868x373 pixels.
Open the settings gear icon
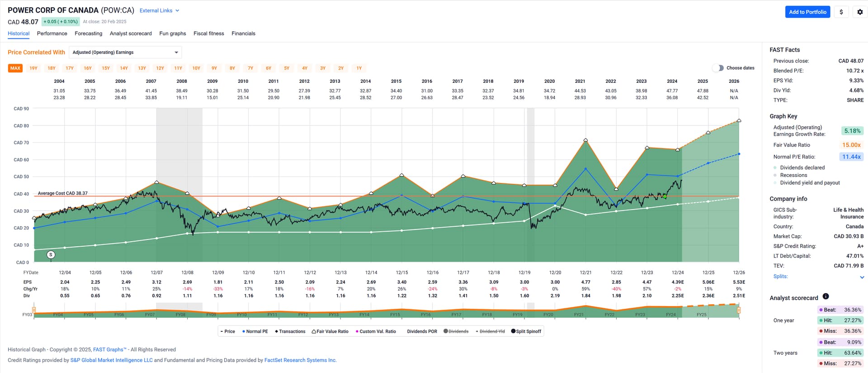click(860, 12)
